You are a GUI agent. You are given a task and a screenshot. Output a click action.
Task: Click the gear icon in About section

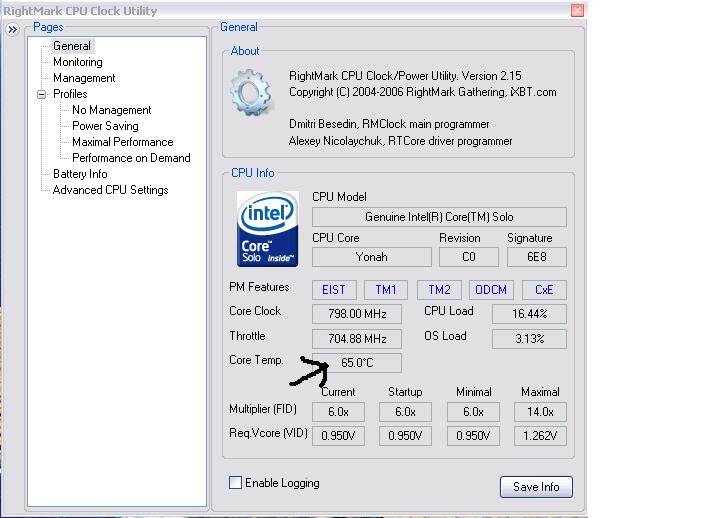tap(251, 92)
